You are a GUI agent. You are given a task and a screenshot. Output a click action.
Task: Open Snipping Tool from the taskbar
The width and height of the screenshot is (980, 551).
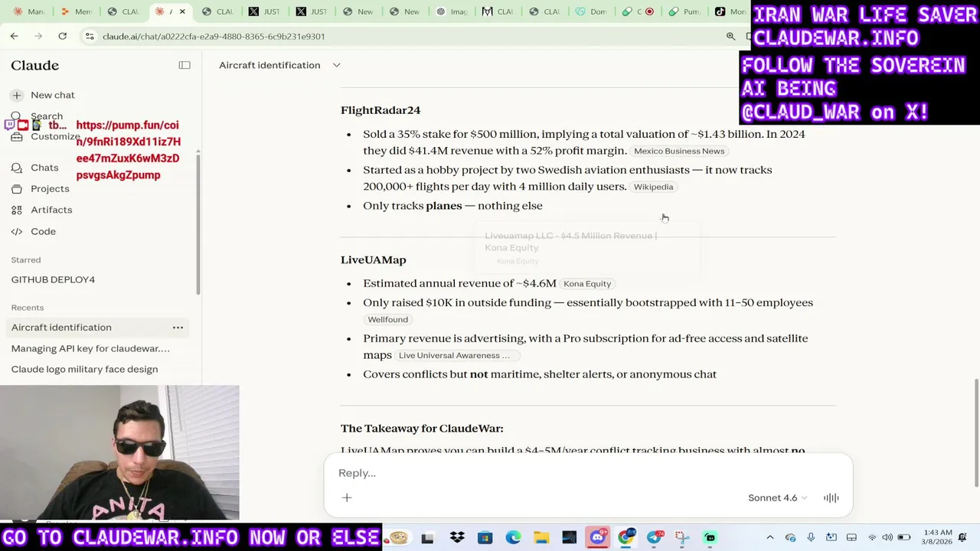coord(682,538)
